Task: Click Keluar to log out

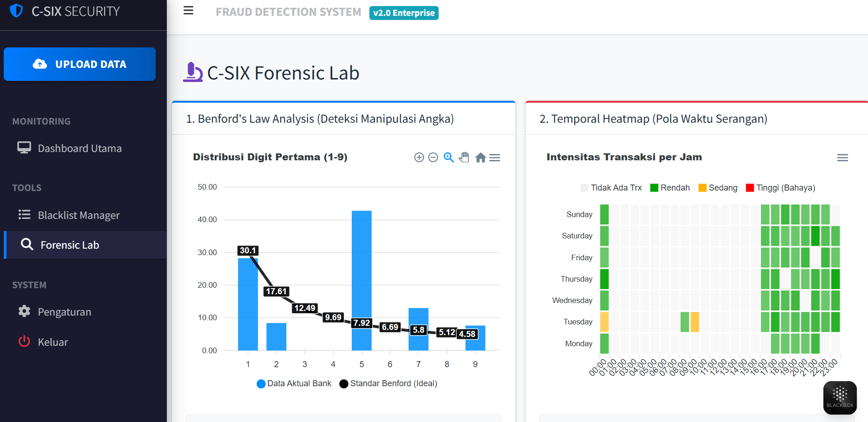Action: [x=52, y=342]
